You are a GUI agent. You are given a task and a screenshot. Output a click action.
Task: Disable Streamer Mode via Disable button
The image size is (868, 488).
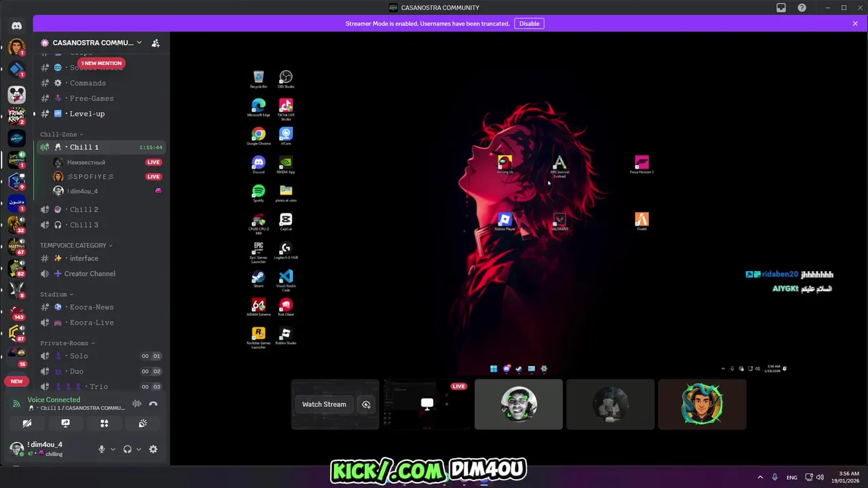click(x=529, y=24)
